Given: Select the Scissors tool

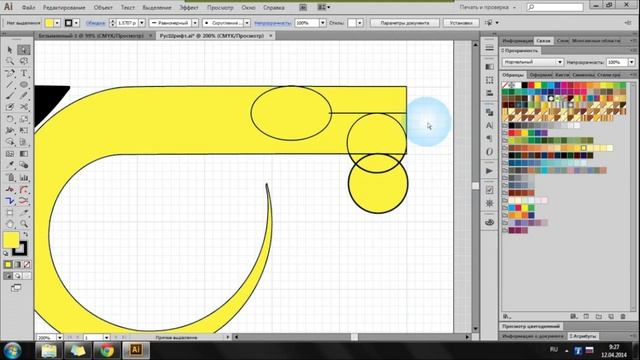Looking at the screenshot, I should click(24, 107).
